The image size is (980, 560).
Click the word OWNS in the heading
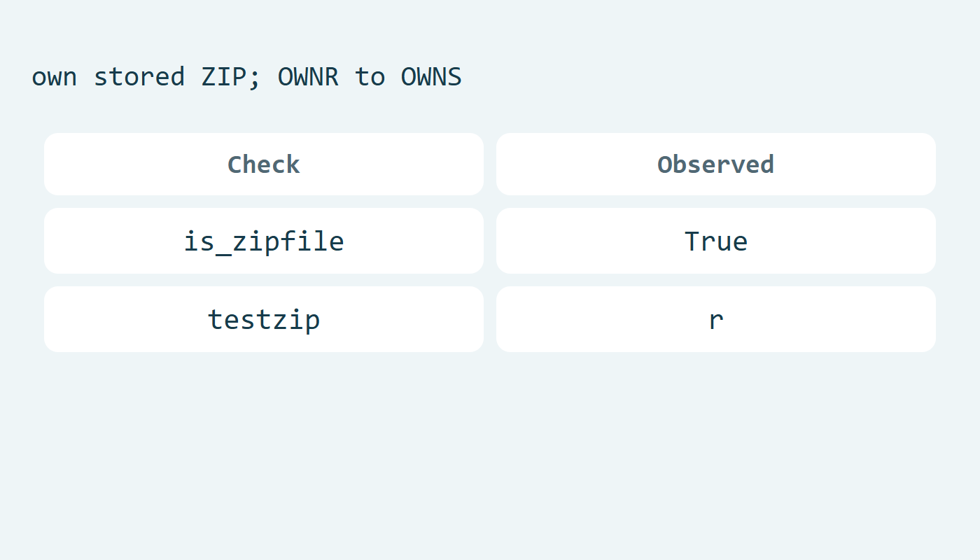[x=431, y=76]
